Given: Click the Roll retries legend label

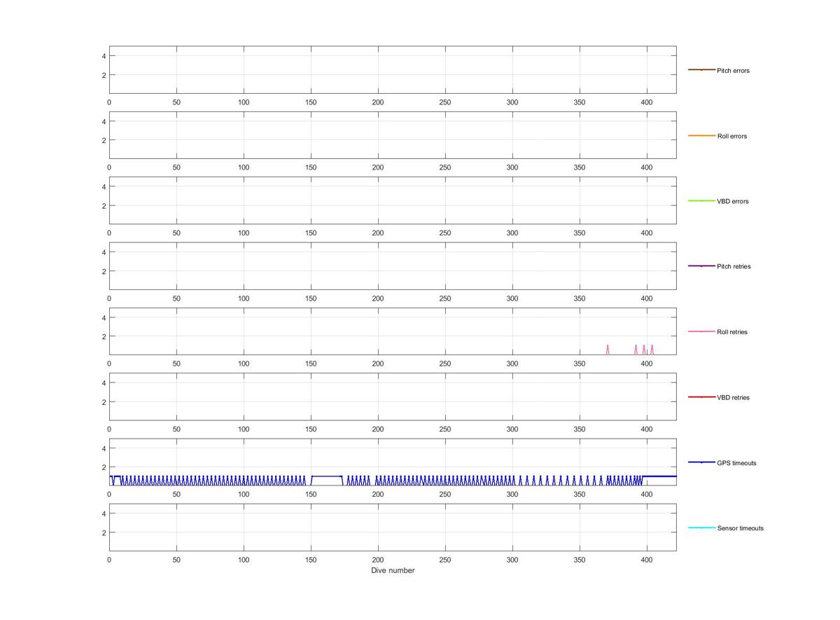Looking at the screenshot, I should [732, 332].
